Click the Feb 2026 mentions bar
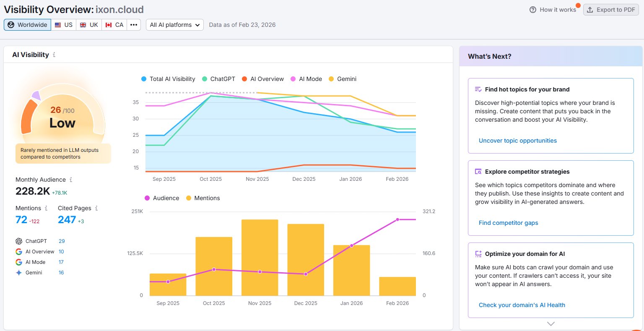This screenshot has width=644, height=331. (397, 287)
